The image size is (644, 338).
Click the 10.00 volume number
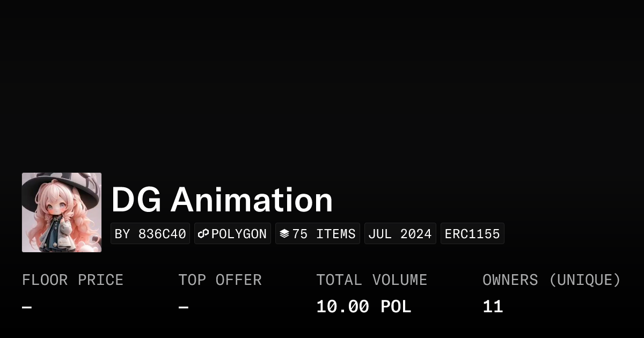[x=342, y=307]
